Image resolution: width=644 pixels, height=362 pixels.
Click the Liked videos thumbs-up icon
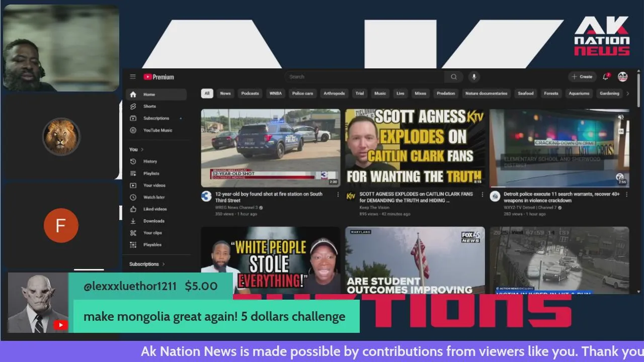coord(133,209)
